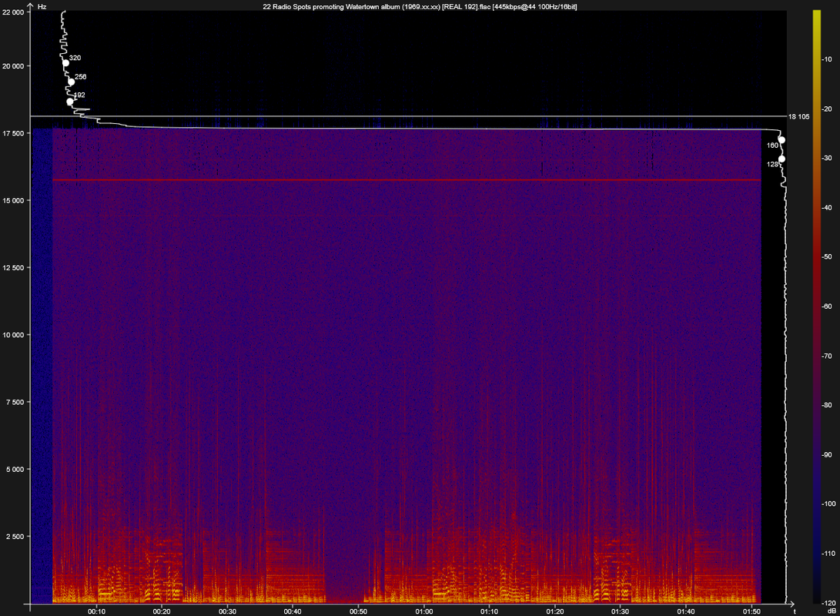Image resolution: width=840 pixels, height=616 pixels.
Task: Click the -80 dB scale label
Action: click(x=827, y=406)
